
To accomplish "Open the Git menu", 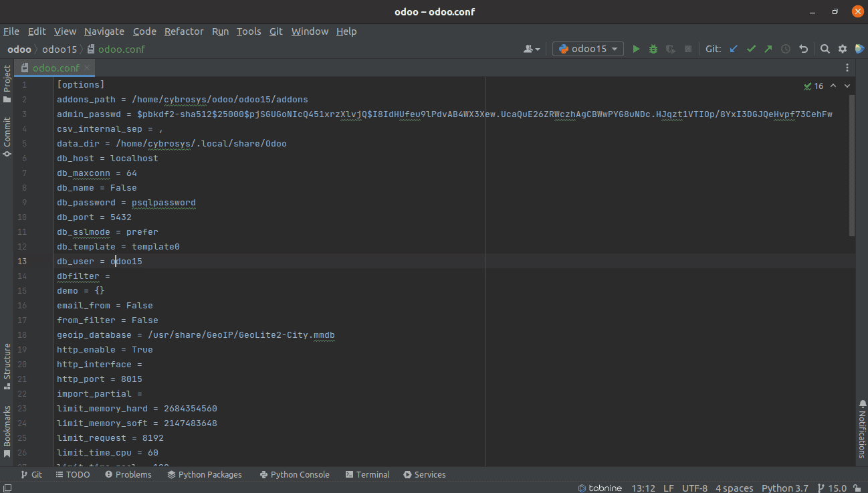I will point(276,31).
